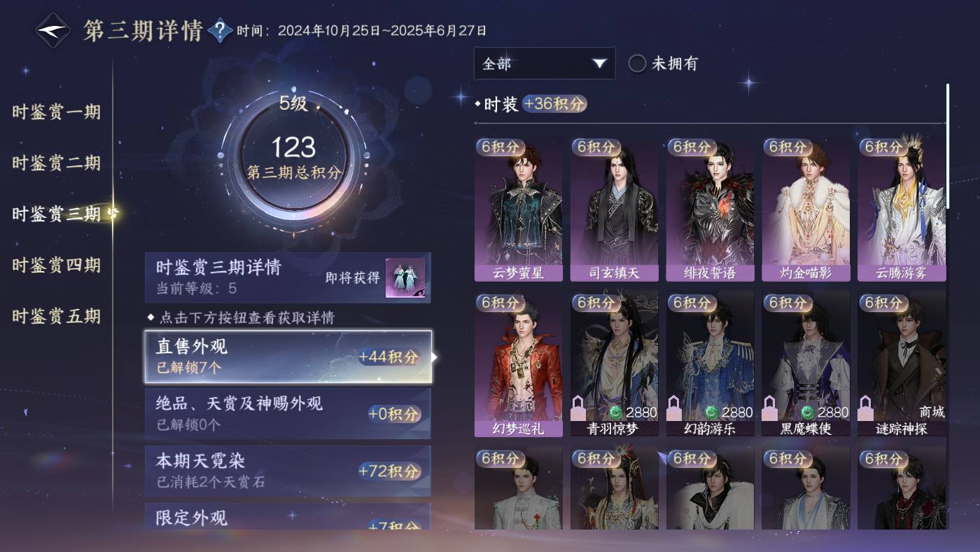
Task: Open 绝品、天赏及神赐外观 details
Action: 288,414
